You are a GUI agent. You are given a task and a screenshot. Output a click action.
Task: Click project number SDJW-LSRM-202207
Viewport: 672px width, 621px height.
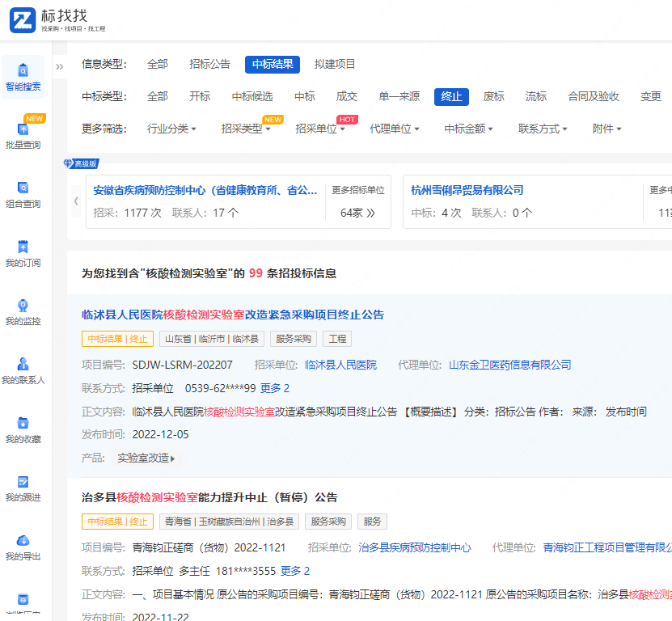pos(182,365)
